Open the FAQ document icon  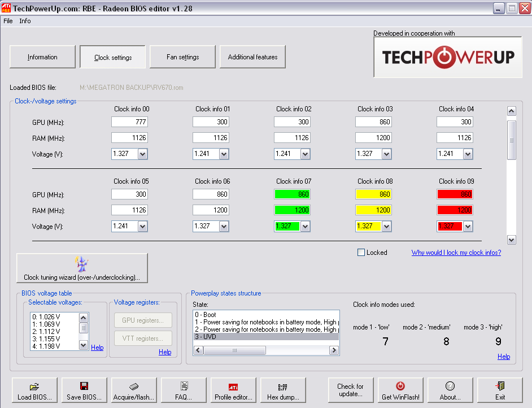click(184, 387)
